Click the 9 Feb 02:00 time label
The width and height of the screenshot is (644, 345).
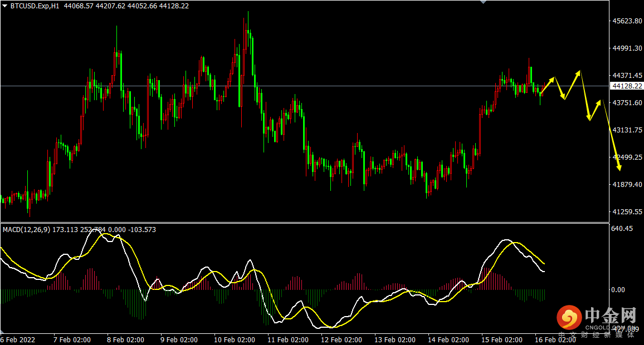coord(179,339)
